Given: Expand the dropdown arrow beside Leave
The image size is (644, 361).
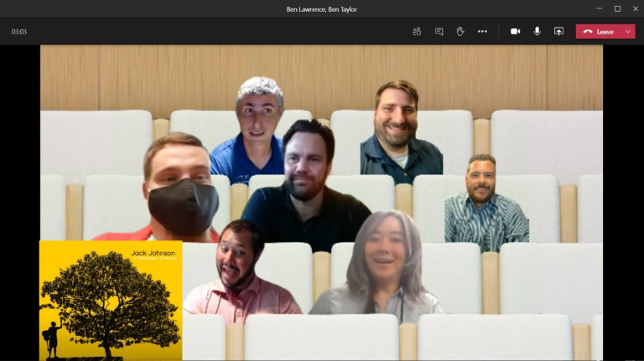Looking at the screenshot, I should (x=628, y=31).
